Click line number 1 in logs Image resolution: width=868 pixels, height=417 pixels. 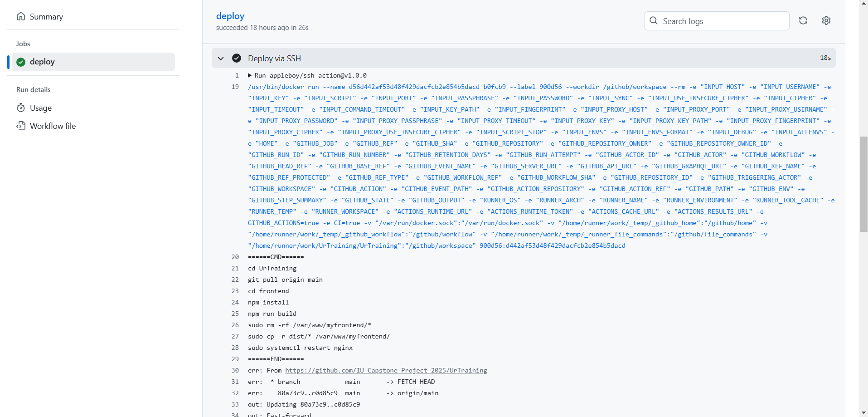pyautogui.click(x=237, y=75)
